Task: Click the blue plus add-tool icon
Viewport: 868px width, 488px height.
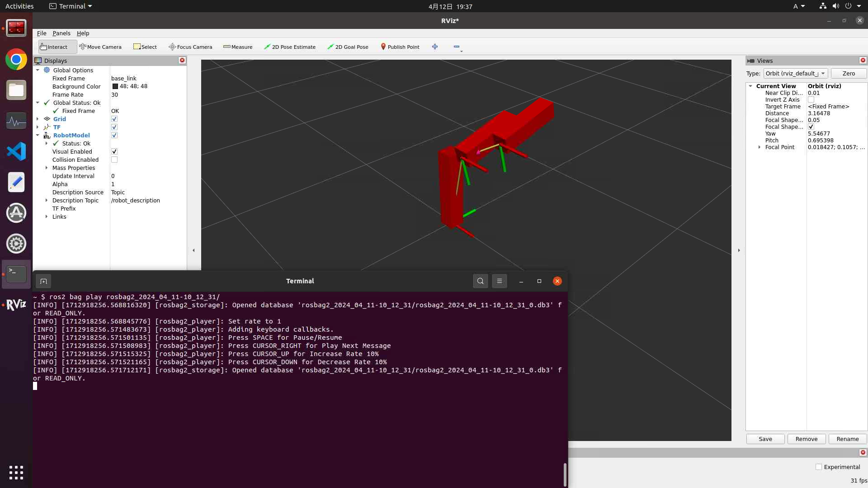Action: [x=435, y=47]
